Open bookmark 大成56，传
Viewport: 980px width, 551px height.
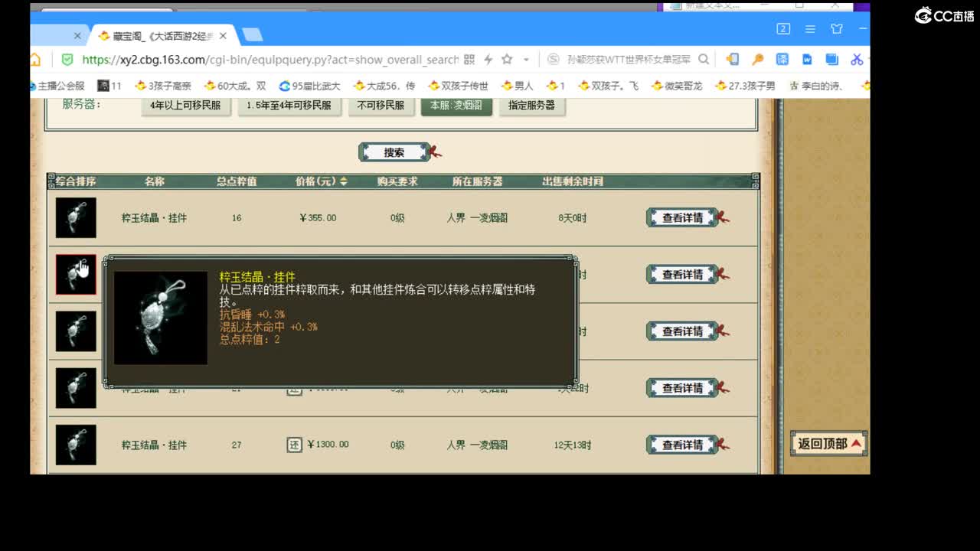(x=384, y=86)
